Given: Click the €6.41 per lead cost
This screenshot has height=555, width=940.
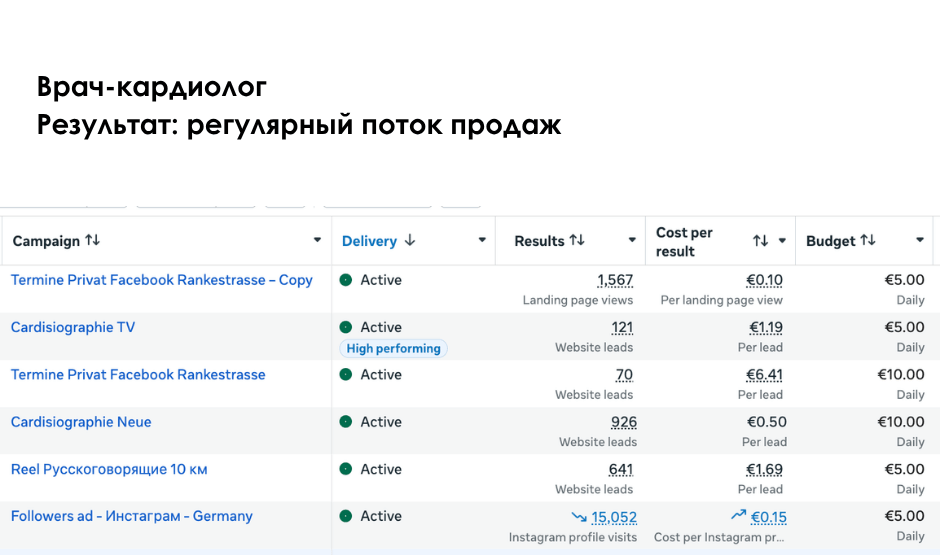Looking at the screenshot, I should [x=764, y=375].
